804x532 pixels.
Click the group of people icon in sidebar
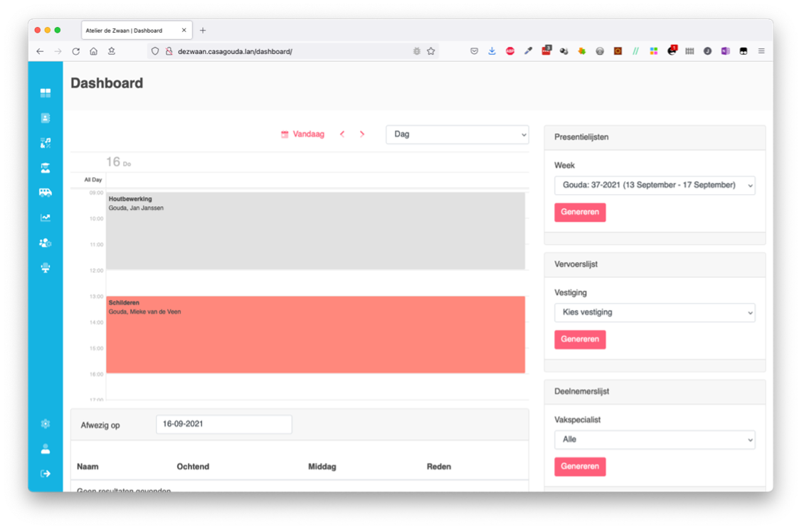coord(46,243)
